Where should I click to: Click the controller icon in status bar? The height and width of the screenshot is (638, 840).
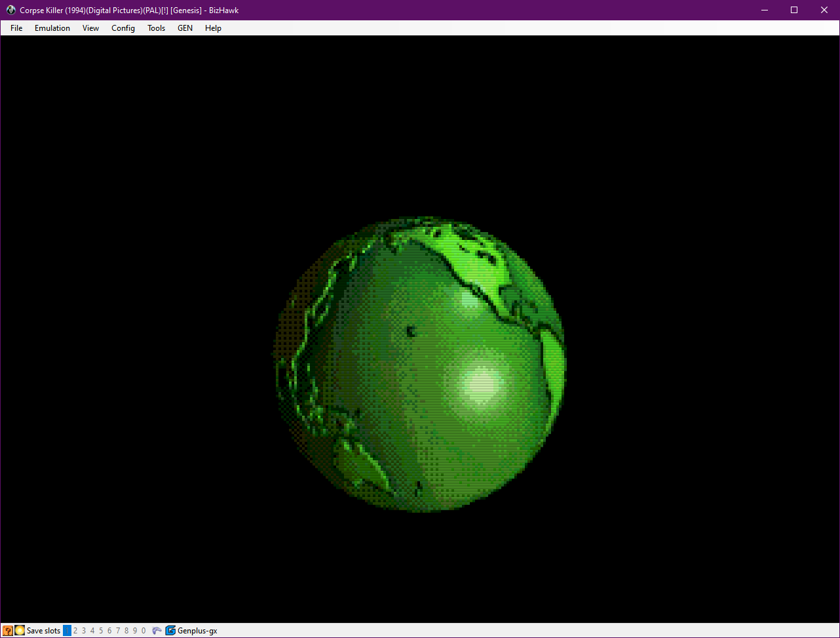click(x=157, y=631)
